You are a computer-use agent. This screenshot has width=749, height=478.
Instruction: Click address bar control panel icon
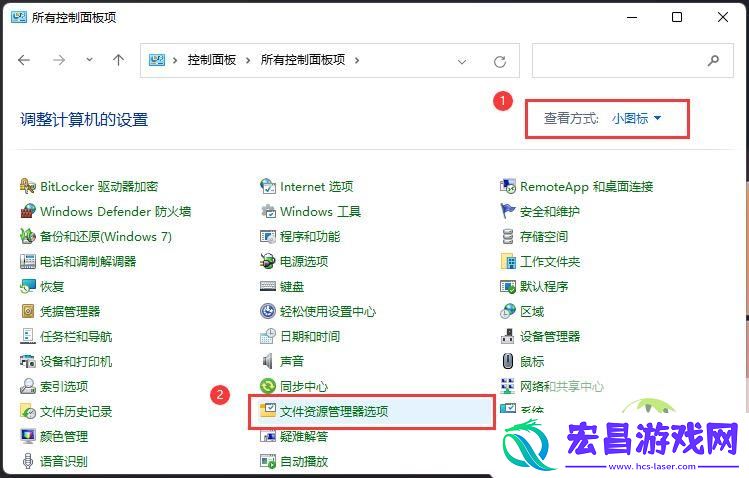[x=157, y=60]
